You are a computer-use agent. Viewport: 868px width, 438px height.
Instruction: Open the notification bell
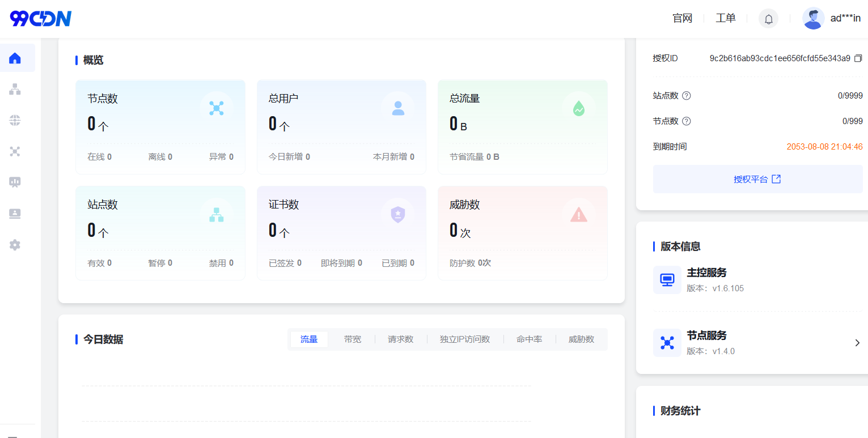pyautogui.click(x=769, y=19)
